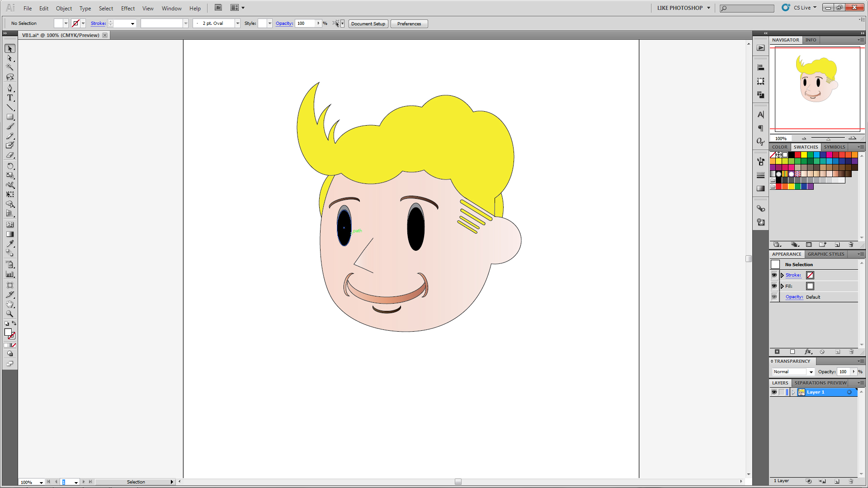
Task: Pick the Magic Wand tool
Action: pos(9,67)
